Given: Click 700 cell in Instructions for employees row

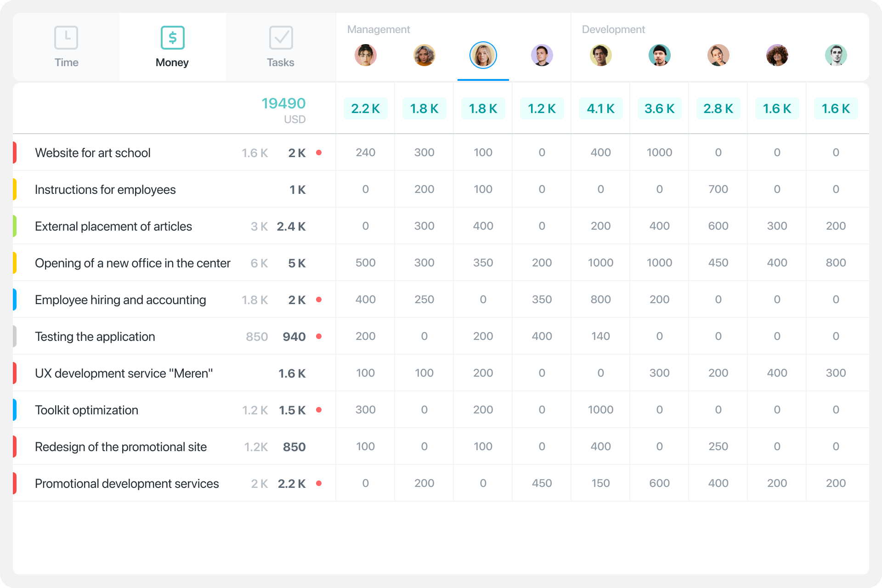Looking at the screenshot, I should pyautogui.click(x=718, y=189).
